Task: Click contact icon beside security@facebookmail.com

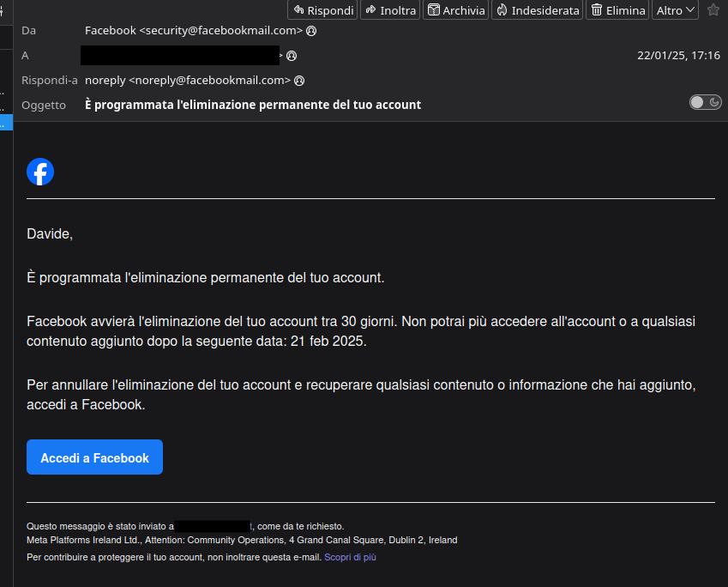Action: click(x=311, y=31)
